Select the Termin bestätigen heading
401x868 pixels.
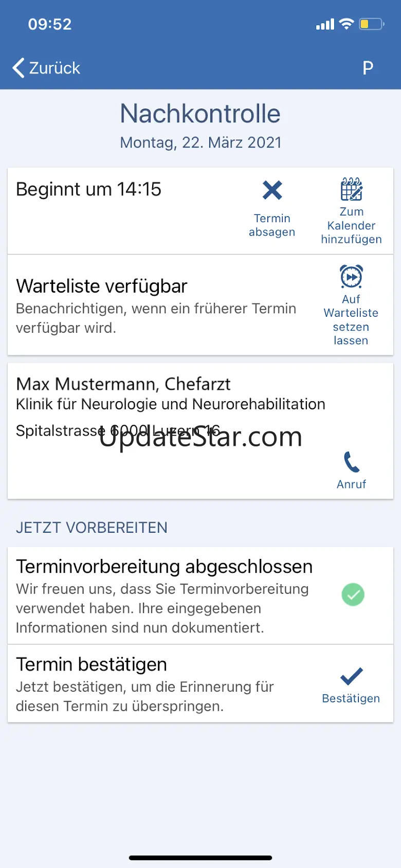pos(92,664)
